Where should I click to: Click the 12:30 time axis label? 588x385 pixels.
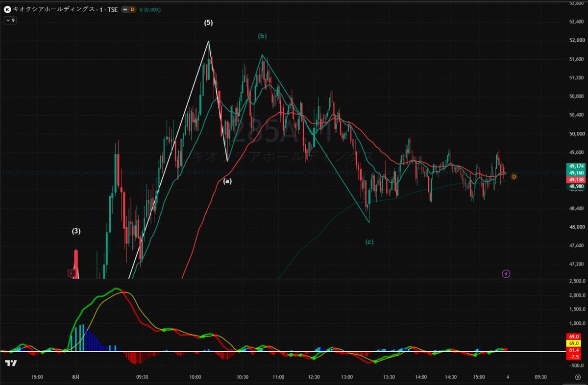click(314, 377)
